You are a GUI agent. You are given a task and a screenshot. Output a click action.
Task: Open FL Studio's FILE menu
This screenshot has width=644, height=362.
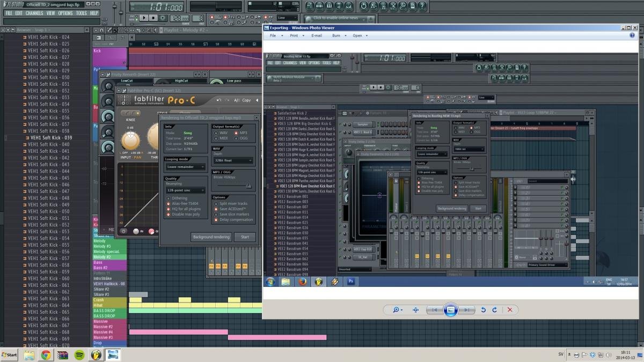pos(9,13)
